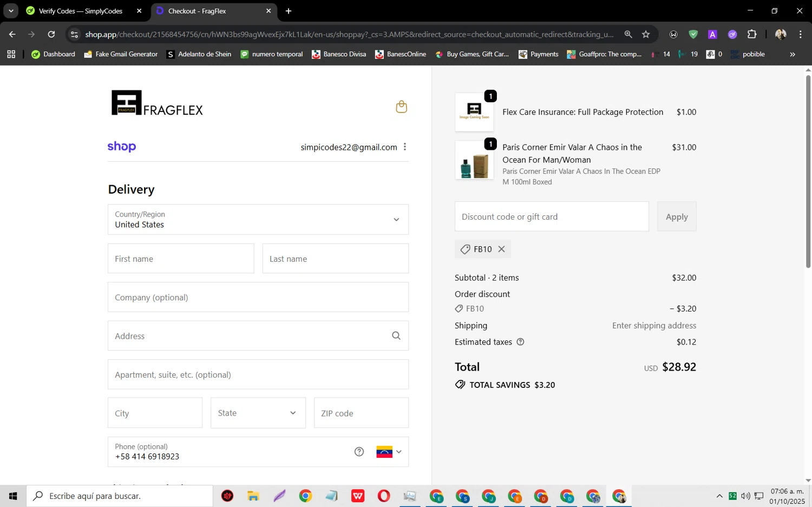
Task: Open Adelanto de Shein bookmark
Action: pyautogui.click(x=199, y=54)
